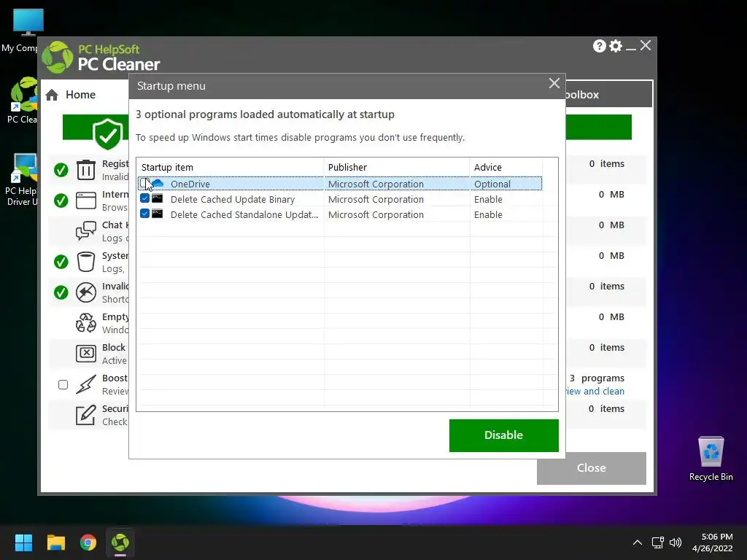Open the Windows Start menu

[x=23, y=542]
